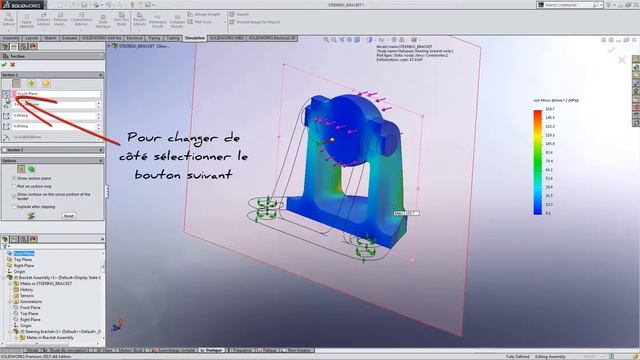Image resolution: width=640 pixels, height=360 pixels.
Task: Click the first rotation angle field
Action: 54,116
